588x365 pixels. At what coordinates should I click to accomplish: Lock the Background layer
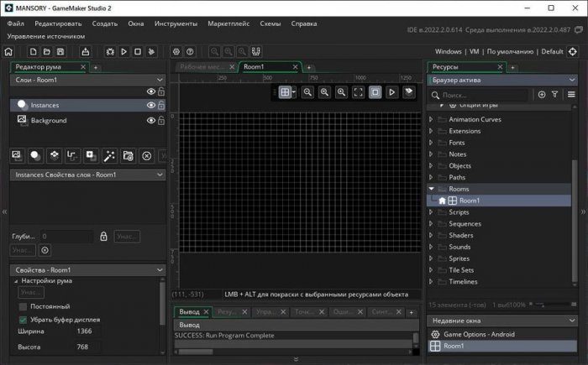[x=161, y=121]
